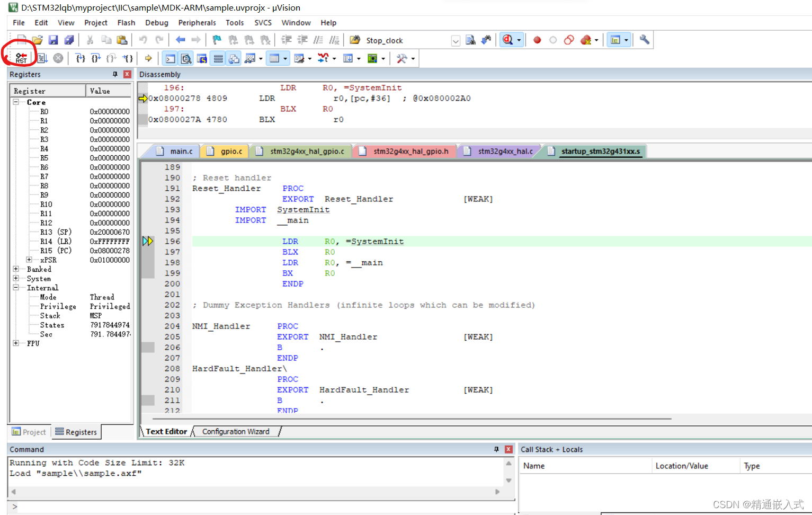
Task: Expand the System register group
Action: [x=16, y=278]
